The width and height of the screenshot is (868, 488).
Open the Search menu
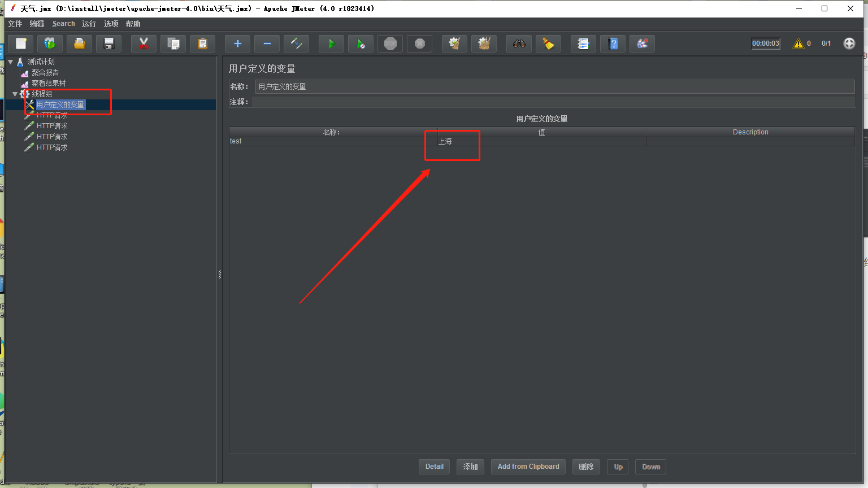click(x=63, y=24)
